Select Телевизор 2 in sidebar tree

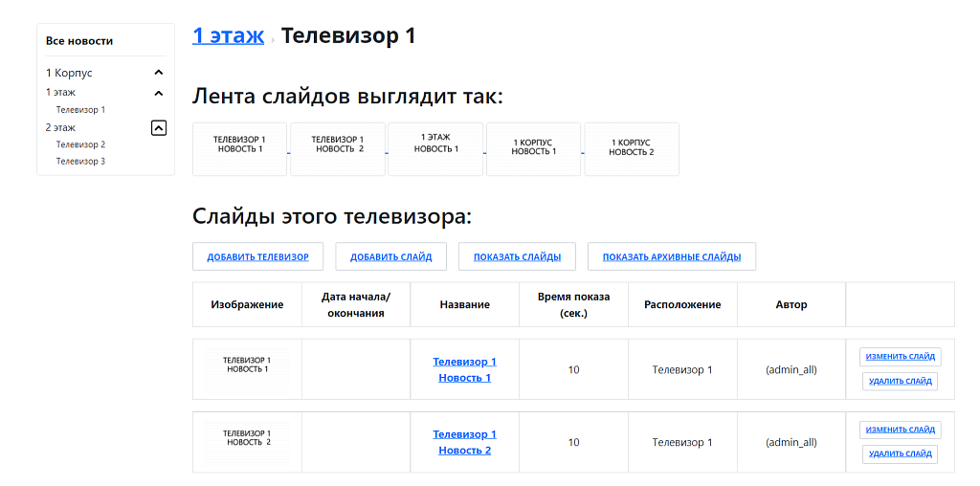pos(80,144)
